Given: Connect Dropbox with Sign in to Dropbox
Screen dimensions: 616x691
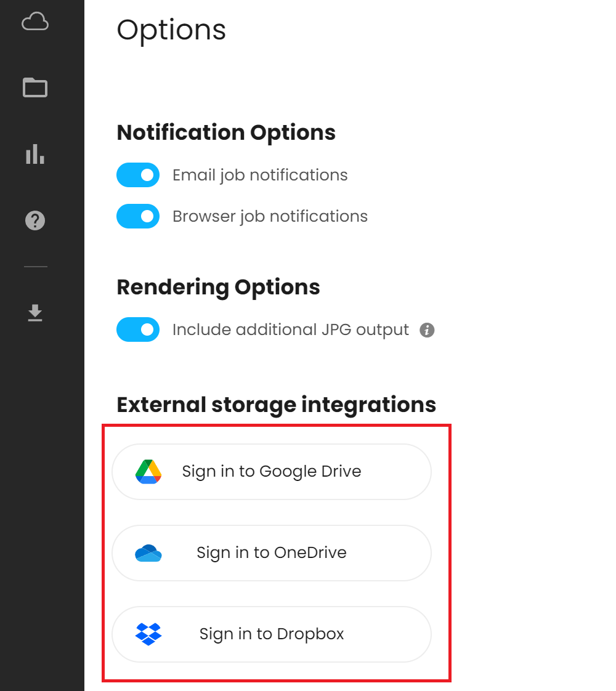Looking at the screenshot, I should tap(272, 634).
